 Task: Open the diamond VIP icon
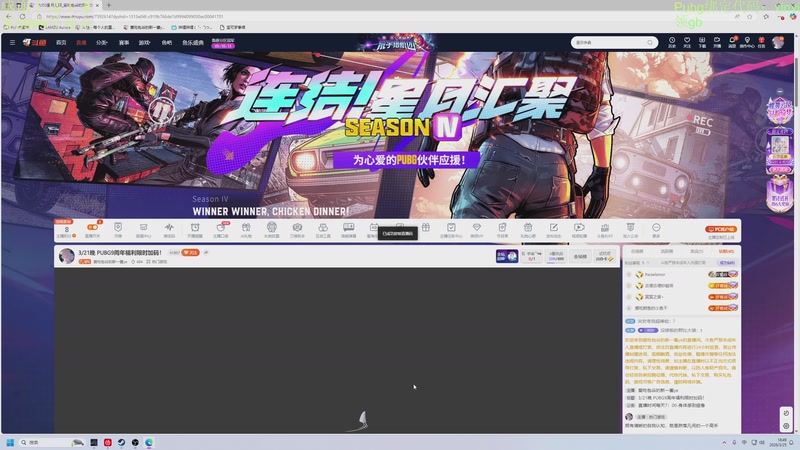coord(477,230)
